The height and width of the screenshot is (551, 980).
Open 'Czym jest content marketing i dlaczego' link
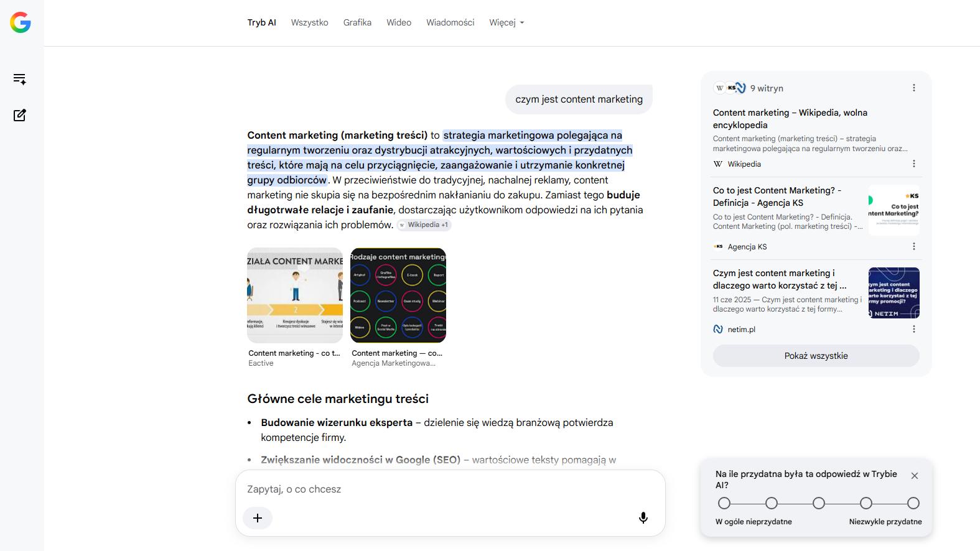780,279
